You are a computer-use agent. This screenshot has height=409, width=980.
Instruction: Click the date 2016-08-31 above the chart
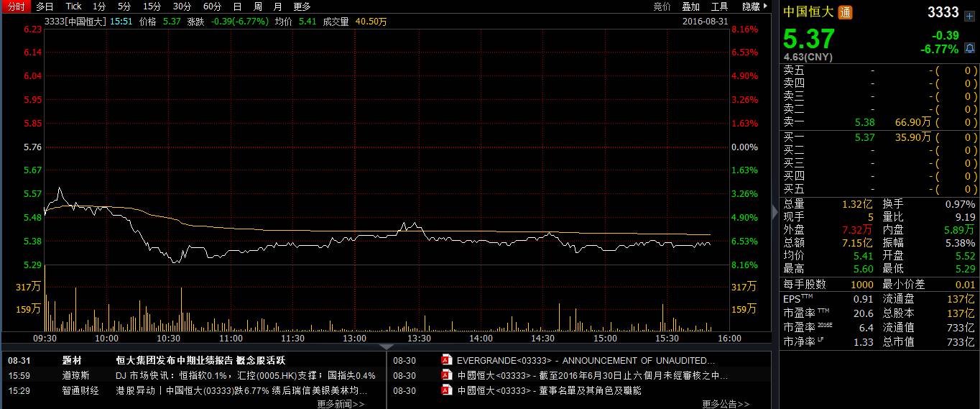coord(705,21)
